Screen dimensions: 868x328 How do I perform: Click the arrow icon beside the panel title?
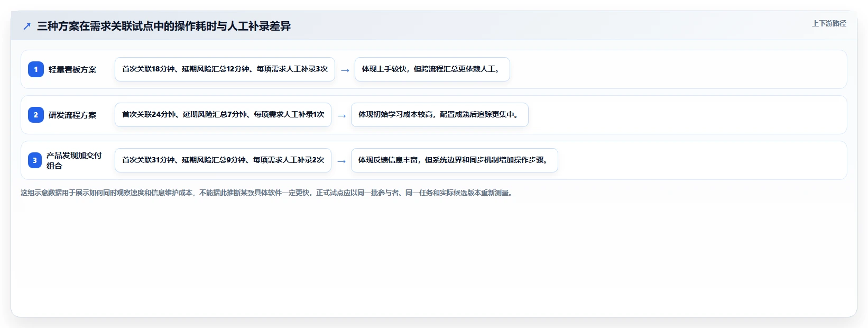click(x=27, y=26)
